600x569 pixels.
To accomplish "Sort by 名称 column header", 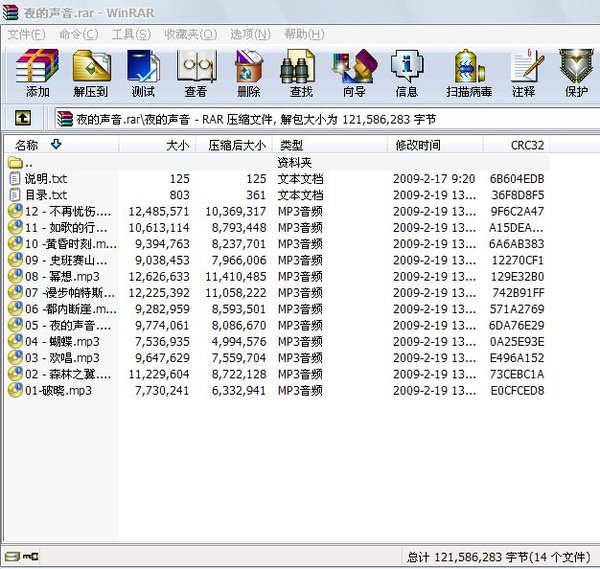I will [61, 145].
